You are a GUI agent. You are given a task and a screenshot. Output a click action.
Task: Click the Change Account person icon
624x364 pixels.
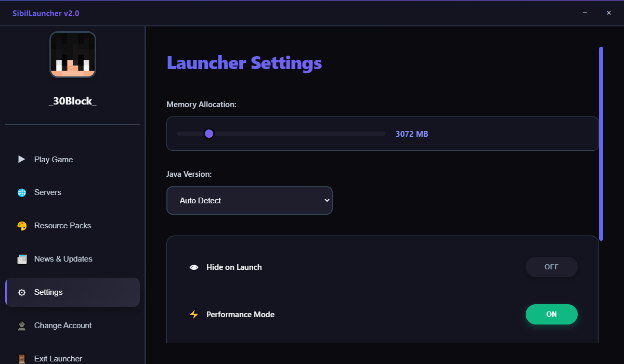click(22, 326)
